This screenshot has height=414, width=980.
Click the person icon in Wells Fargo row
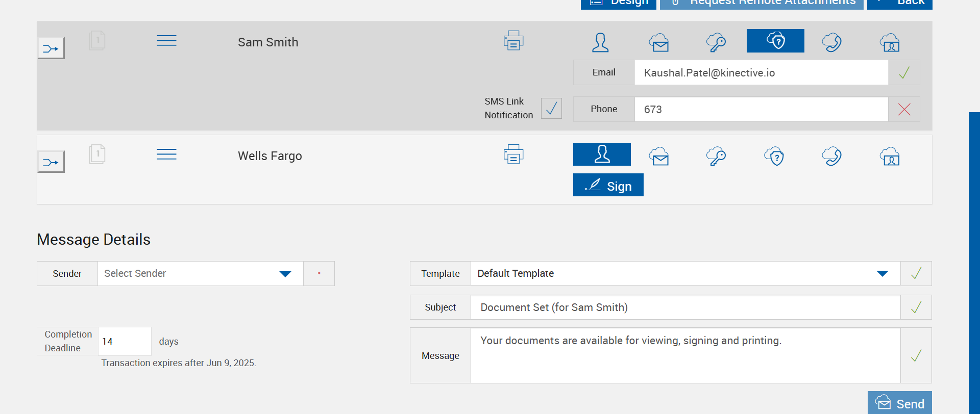pyautogui.click(x=602, y=154)
